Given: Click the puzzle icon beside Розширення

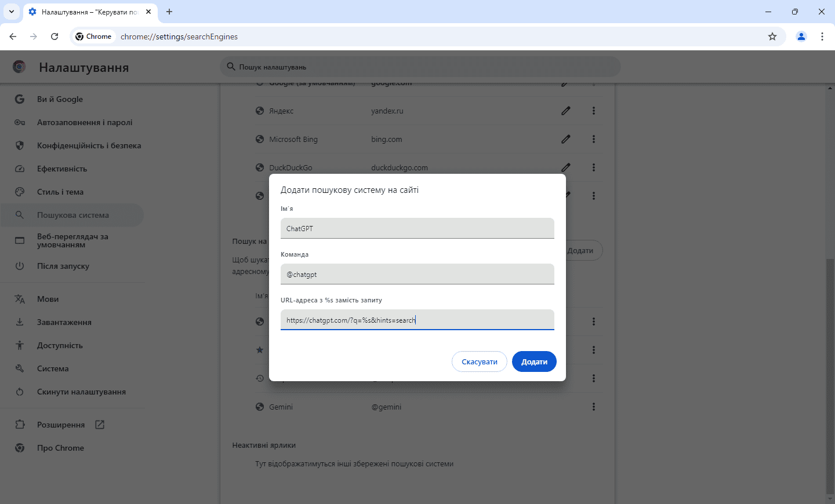Looking at the screenshot, I should click(x=20, y=425).
